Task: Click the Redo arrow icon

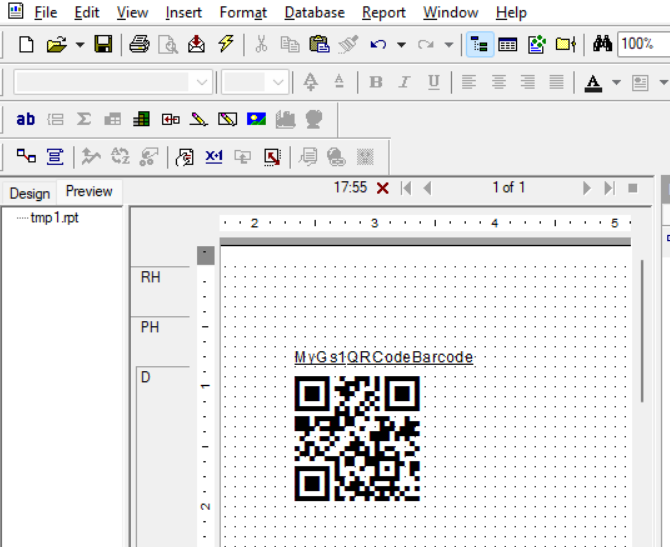Action: [426, 44]
